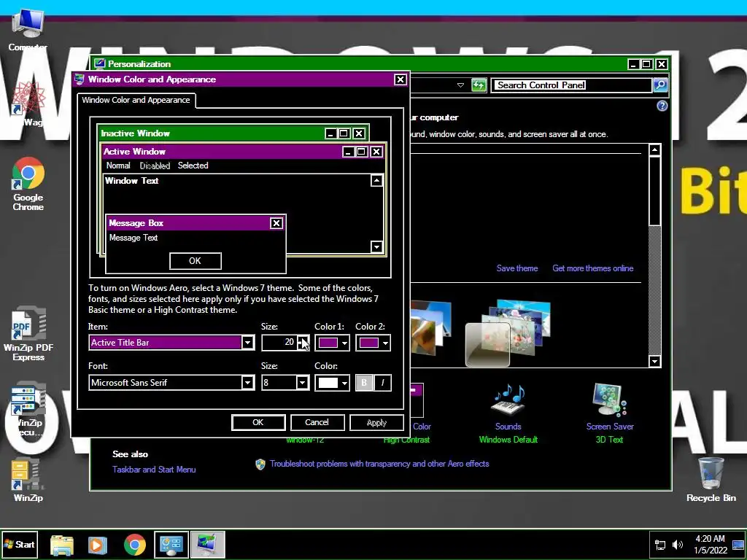Click the Screen Saver icon

pyautogui.click(x=609, y=400)
